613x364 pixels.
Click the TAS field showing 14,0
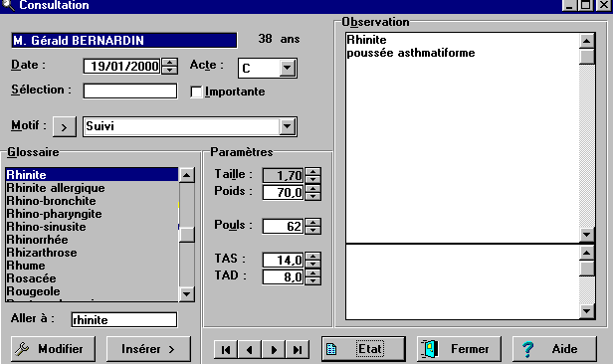click(x=284, y=260)
